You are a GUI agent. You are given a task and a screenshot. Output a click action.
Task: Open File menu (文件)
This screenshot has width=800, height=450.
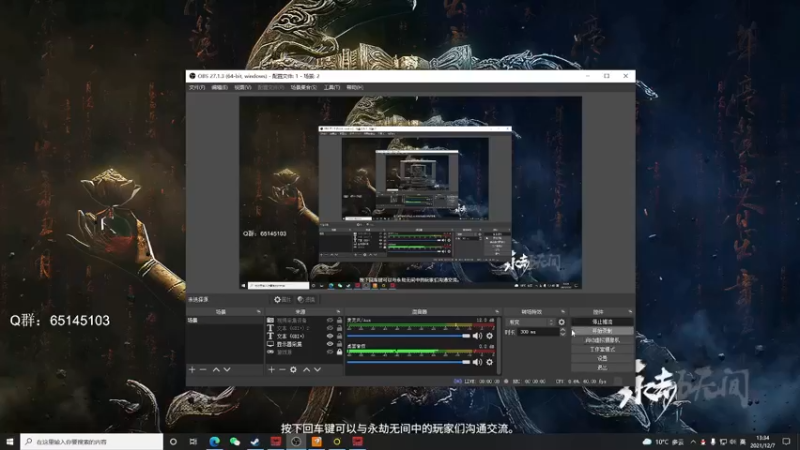pyautogui.click(x=196, y=88)
